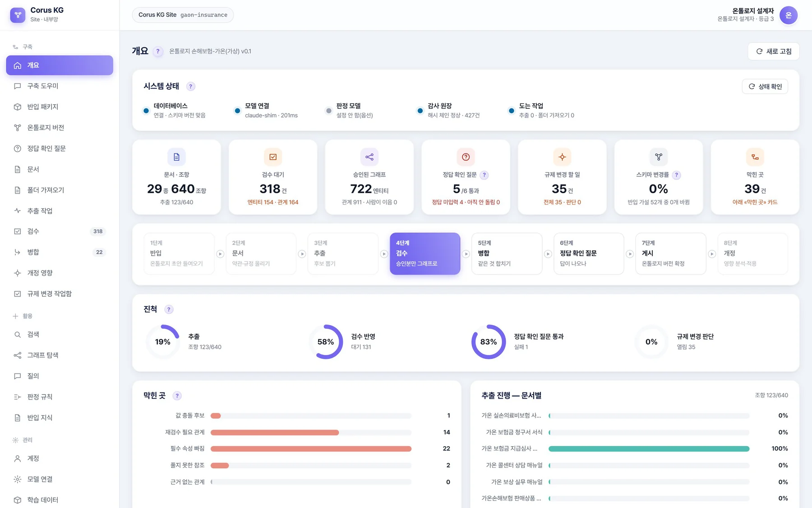Click the 학습 데이터 cube icon
Image resolution: width=812 pixels, height=508 pixels.
pos(18,500)
